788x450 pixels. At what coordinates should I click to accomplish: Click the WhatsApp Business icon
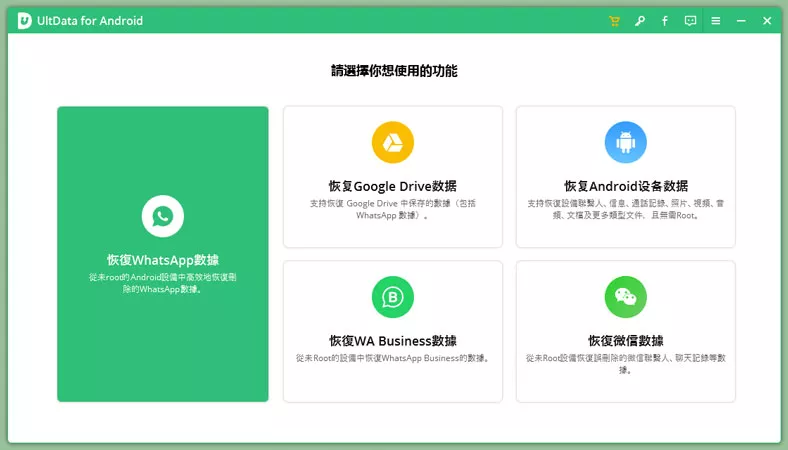pyautogui.click(x=393, y=297)
